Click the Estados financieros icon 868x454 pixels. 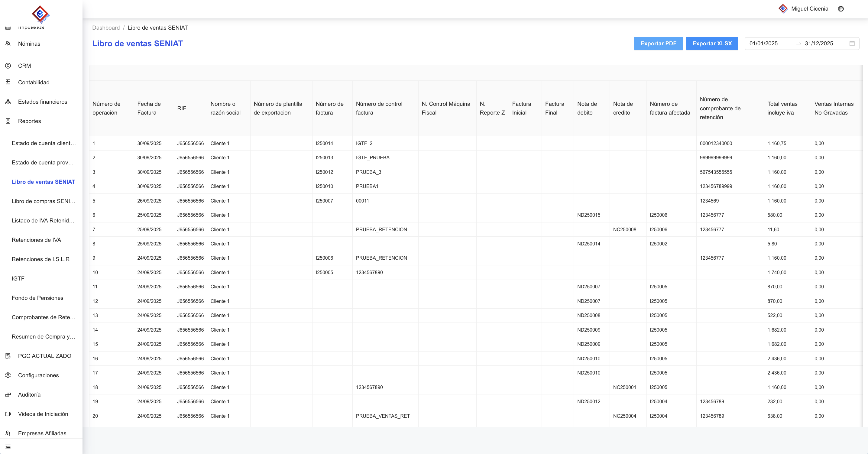click(x=8, y=102)
